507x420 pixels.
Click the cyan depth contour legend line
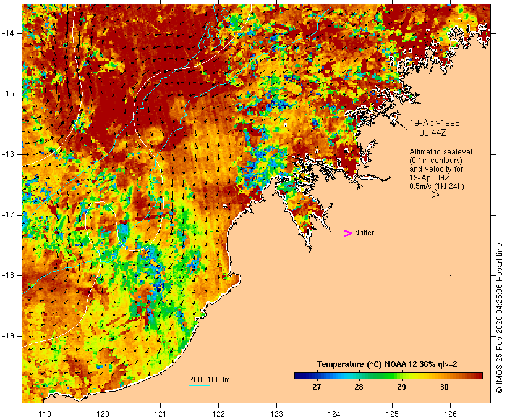200,385
